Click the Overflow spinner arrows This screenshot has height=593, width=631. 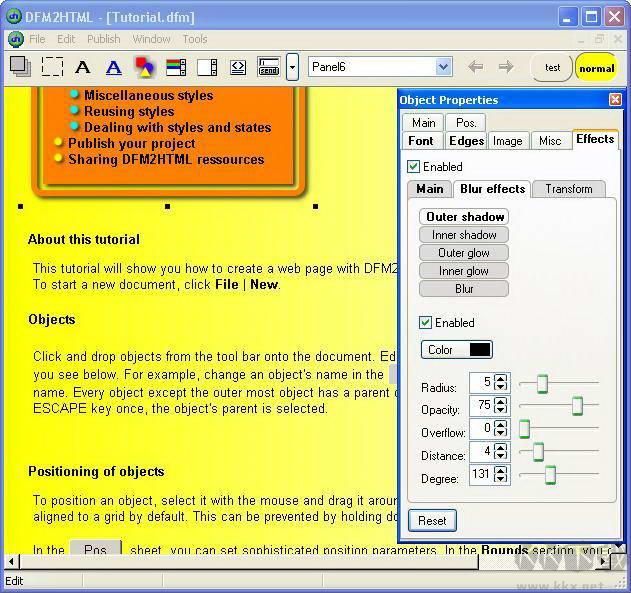point(501,428)
